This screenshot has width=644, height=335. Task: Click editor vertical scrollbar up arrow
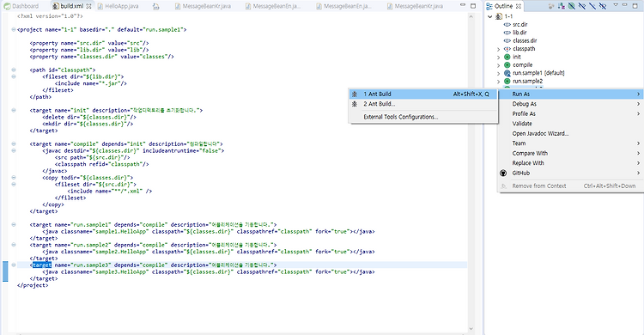point(471,17)
